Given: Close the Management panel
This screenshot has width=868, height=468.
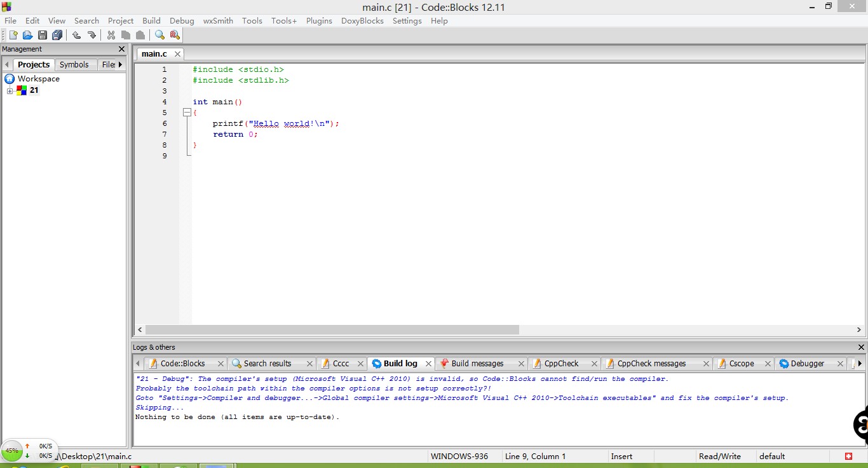Looking at the screenshot, I should [x=121, y=49].
